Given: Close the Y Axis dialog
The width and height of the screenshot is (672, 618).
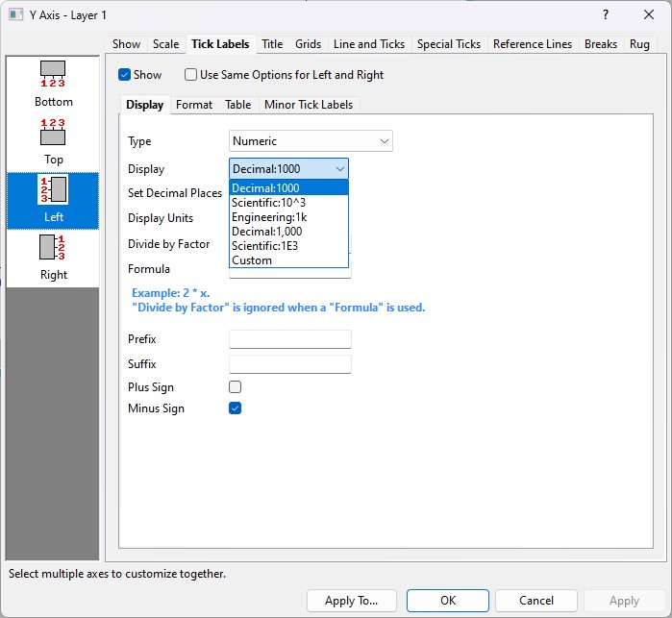Looking at the screenshot, I should [649, 15].
